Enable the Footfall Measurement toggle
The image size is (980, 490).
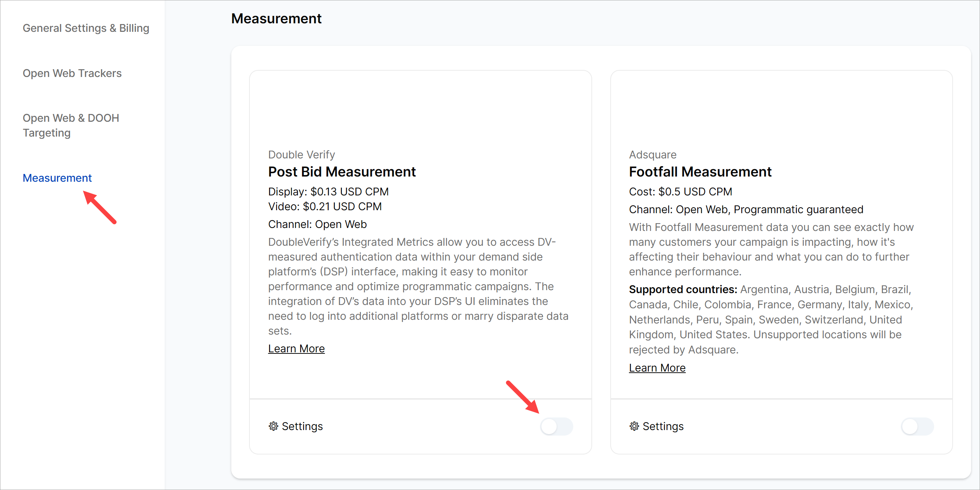[917, 426]
